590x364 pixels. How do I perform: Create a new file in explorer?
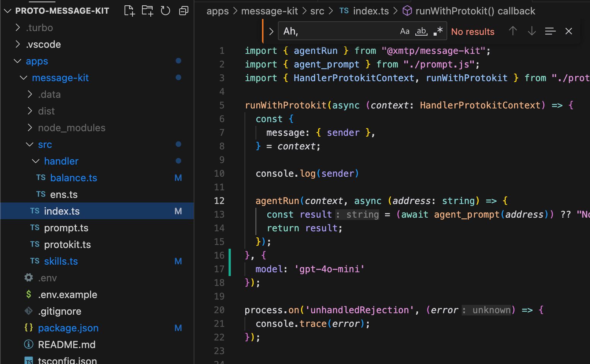(129, 11)
